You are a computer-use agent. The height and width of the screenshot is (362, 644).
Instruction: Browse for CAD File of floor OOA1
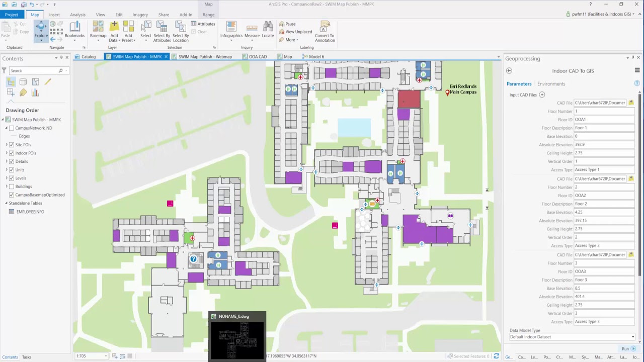[631, 103]
